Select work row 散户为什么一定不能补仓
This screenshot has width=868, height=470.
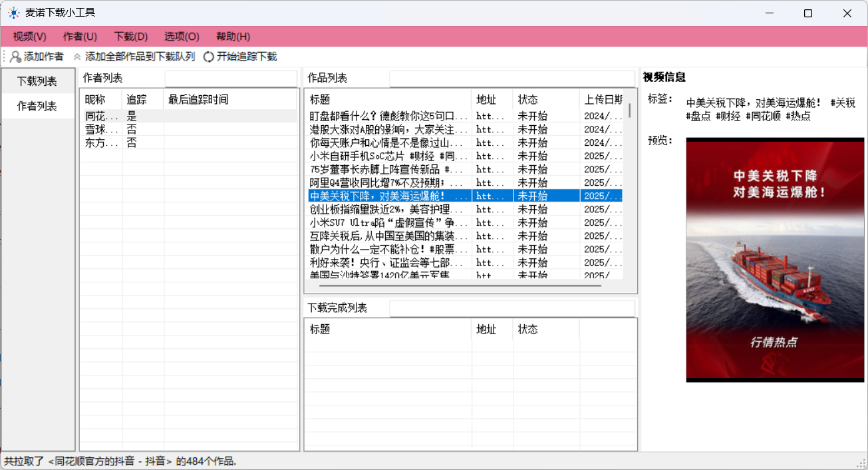tap(466, 249)
